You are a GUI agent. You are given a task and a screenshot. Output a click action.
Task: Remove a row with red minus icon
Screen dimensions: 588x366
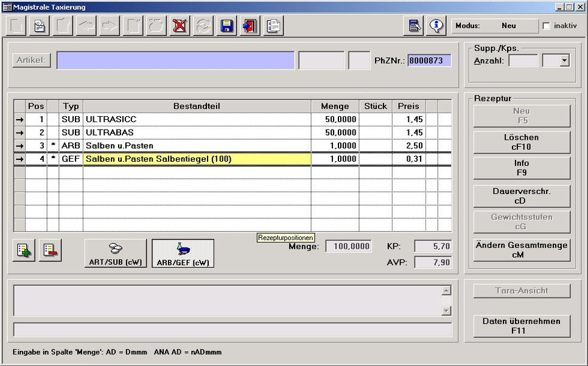pos(50,250)
